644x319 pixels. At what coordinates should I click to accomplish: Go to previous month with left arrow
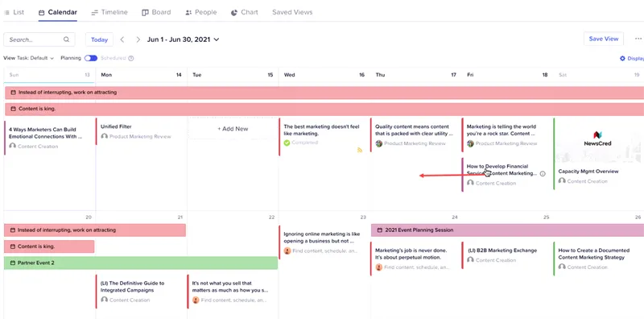coord(122,39)
